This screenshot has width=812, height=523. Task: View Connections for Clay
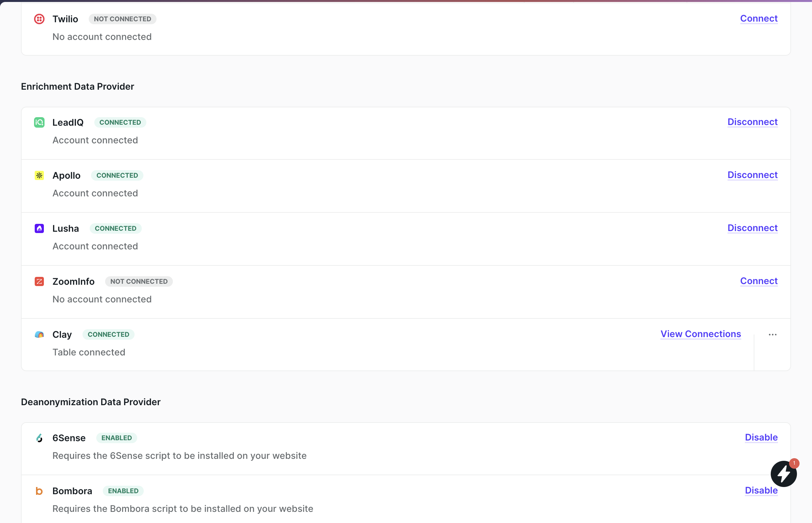pos(701,334)
